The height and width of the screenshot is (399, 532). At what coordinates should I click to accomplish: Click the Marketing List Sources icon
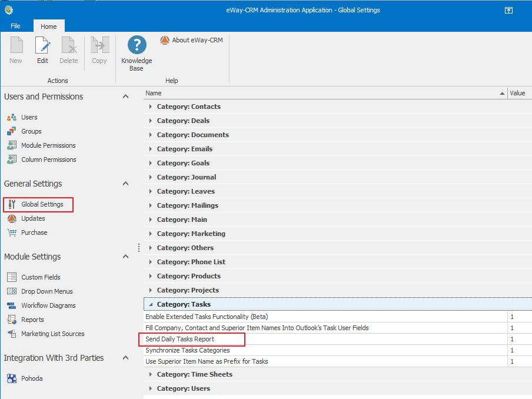click(12, 334)
